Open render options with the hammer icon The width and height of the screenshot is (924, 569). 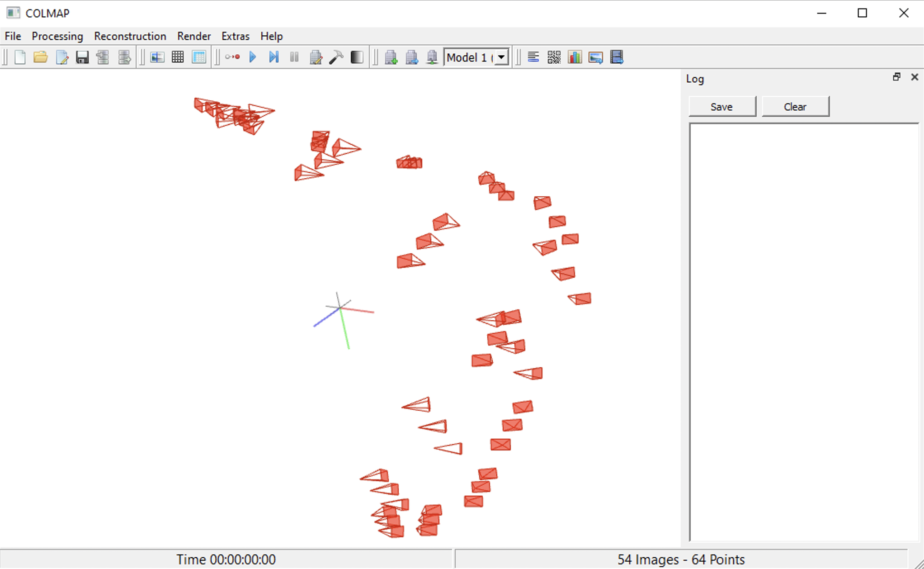tap(336, 57)
